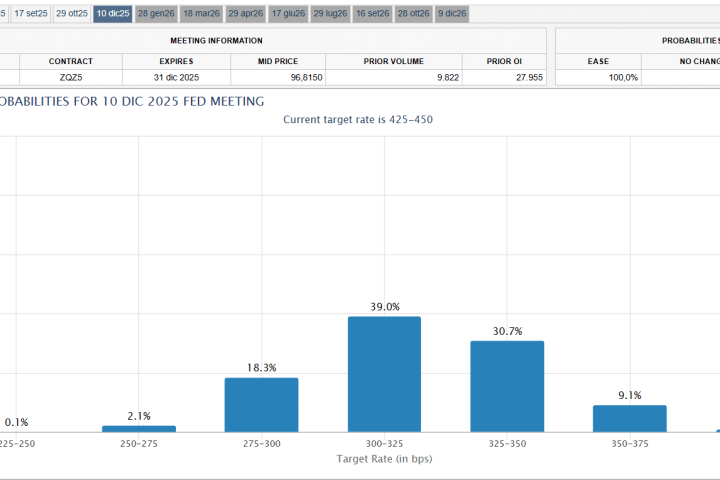
Task: Open the 18 mar26 meeting tab
Action: tap(200, 14)
